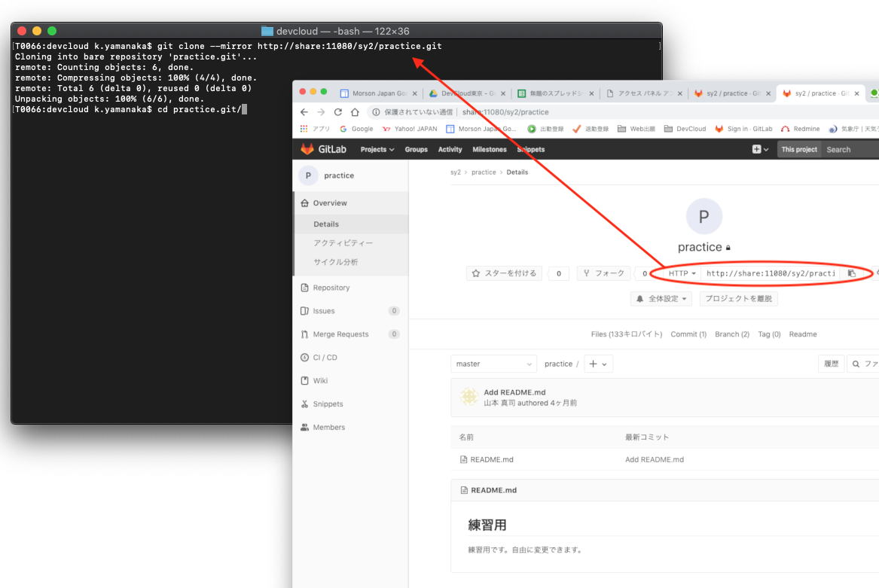Expand the Projects dropdown in navbar

pos(377,149)
